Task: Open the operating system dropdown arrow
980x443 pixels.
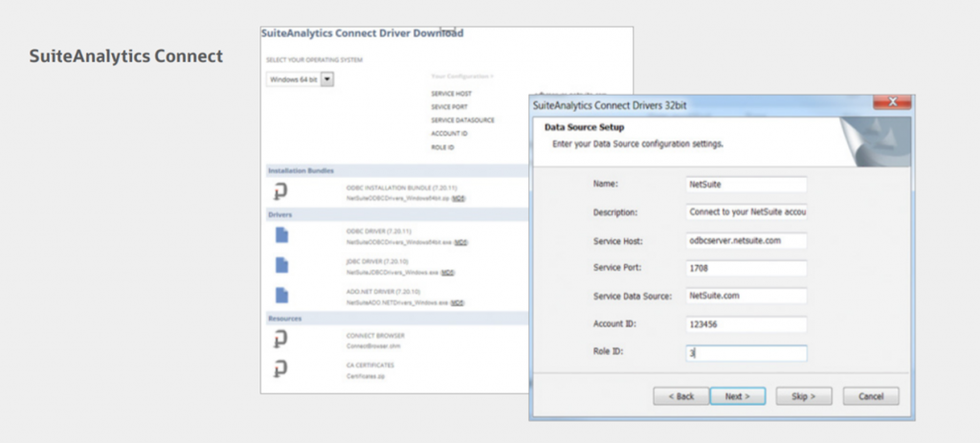Action: click(x=328, y=80)
